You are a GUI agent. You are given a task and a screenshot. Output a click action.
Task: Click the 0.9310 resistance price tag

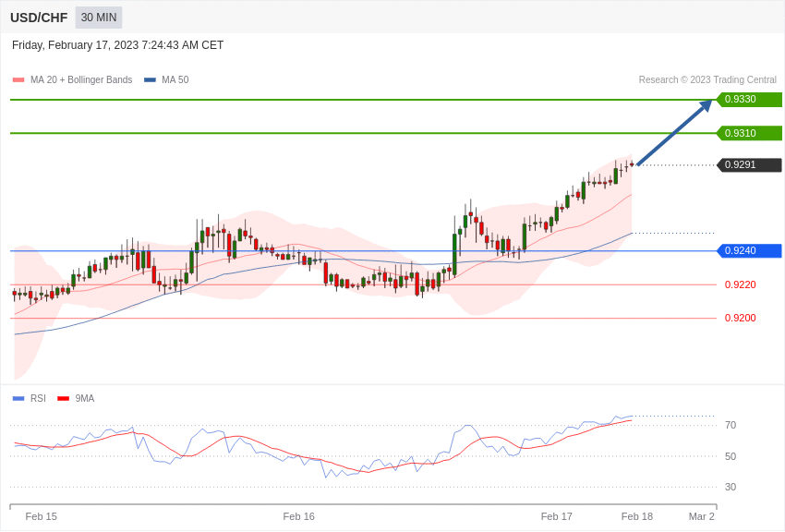(x=749, y=133)
